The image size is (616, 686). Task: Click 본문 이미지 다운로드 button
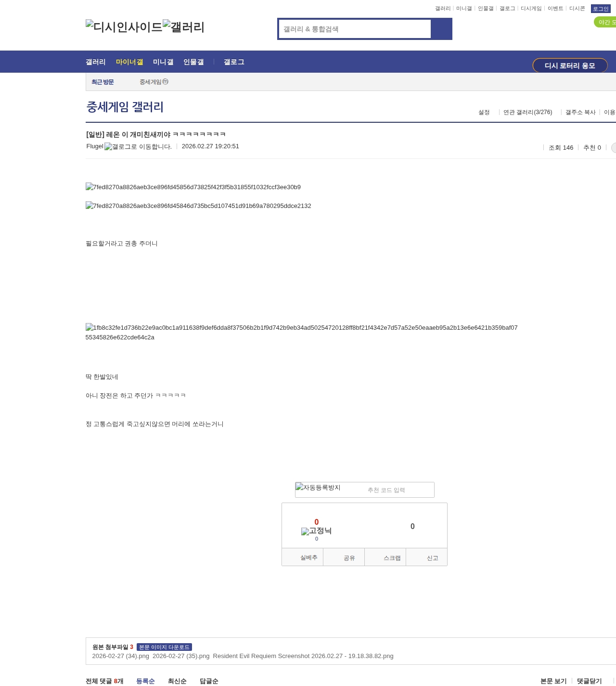coord(164,647)
